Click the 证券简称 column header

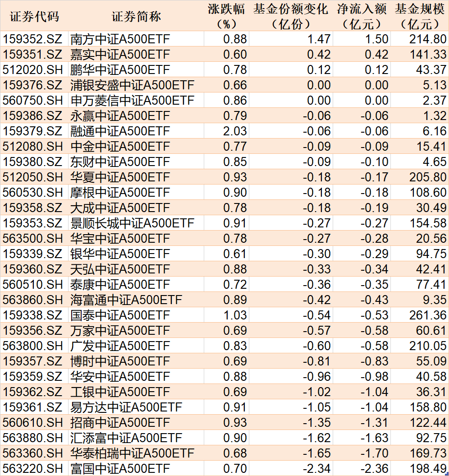[136, 16]
